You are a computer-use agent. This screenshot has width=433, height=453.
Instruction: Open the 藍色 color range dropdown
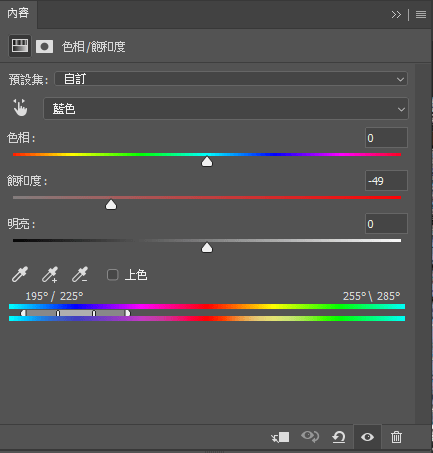tap(226, 109)
